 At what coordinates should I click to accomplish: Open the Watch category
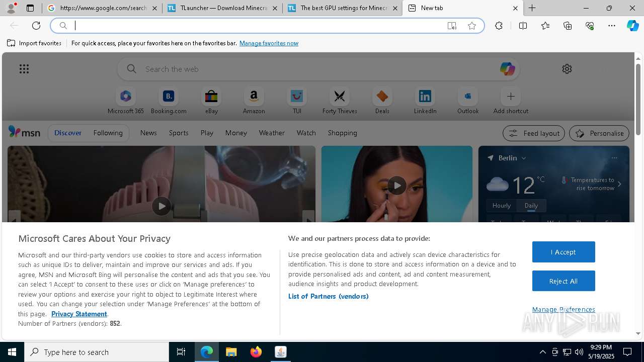[306, 133]
